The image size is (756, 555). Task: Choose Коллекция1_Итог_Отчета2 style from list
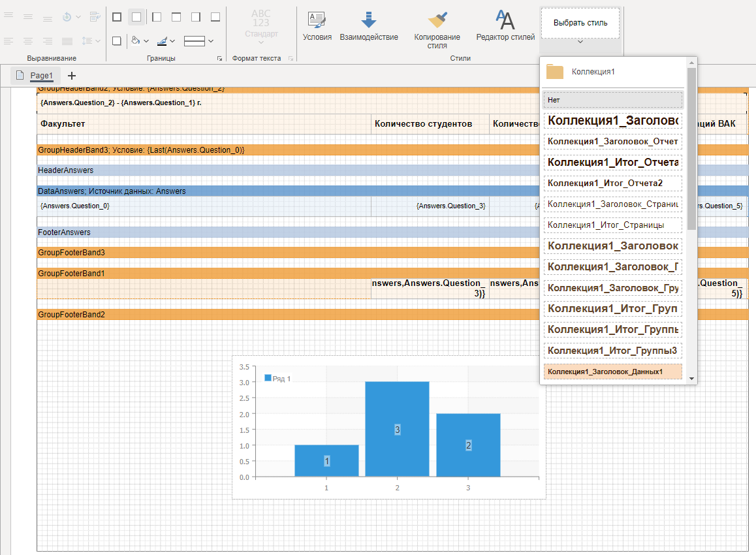pos(612,183)
